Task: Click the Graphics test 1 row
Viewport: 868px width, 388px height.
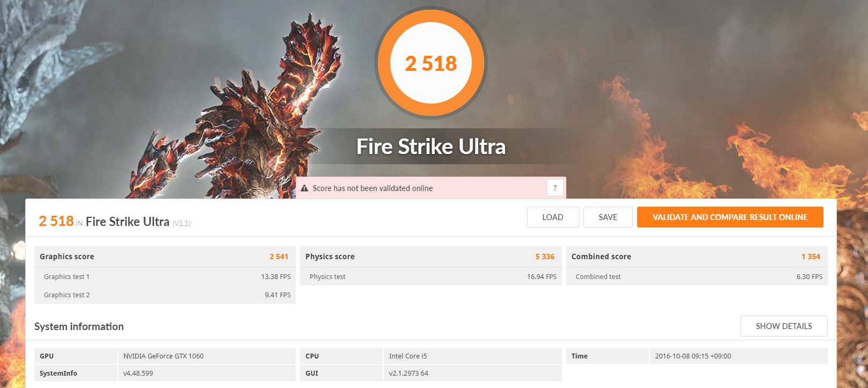Action: pyautogui.click(x=165, y=276)
